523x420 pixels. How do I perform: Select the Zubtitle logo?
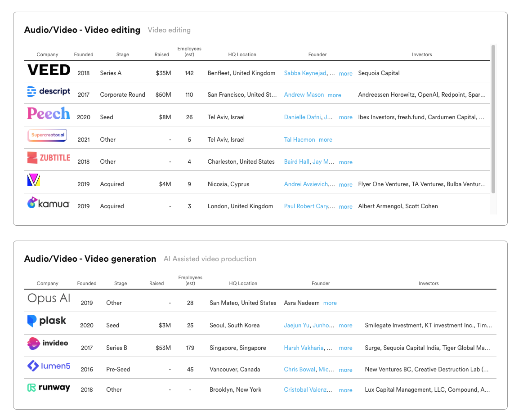[49, 157]
